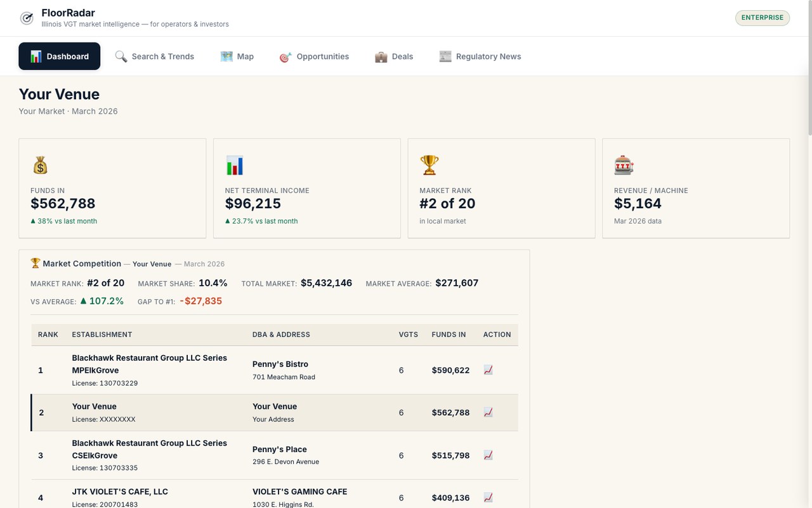Click the FUNDS IN column header
Image resolution: width=812 pixels, height=508 pixels.
tap(449, 335)
